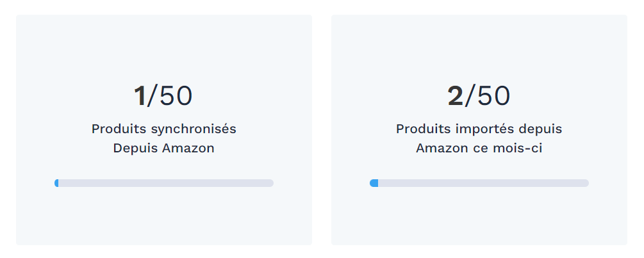The height and width of the screenshot is (258, 644).
Task: Click the "1/50" synchronized products counter
Action: point(163,96)
